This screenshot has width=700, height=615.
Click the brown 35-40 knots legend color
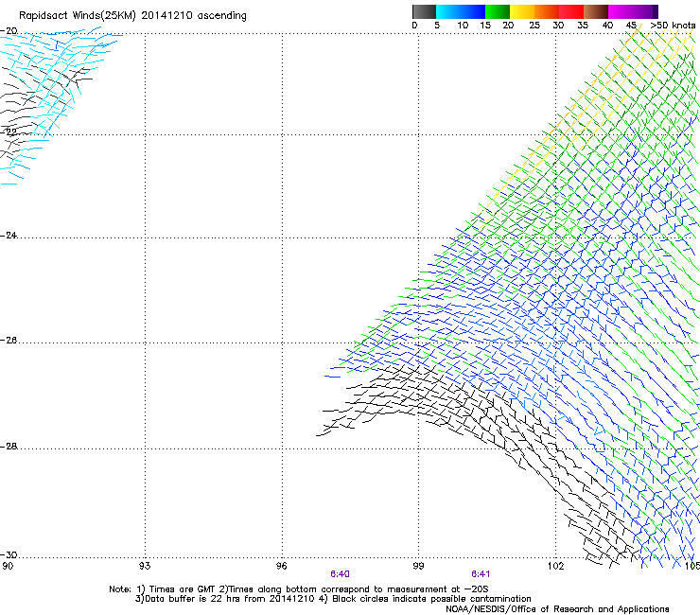(596, 11)
